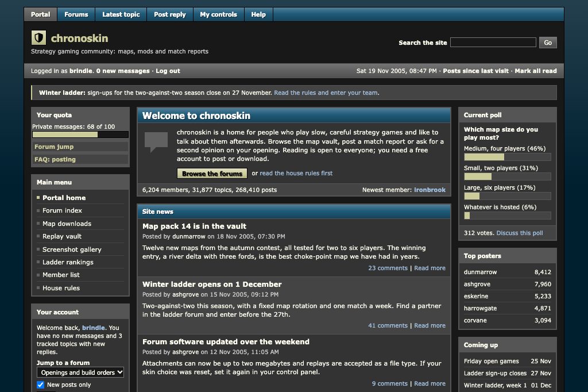Image resolution: width=588 pixels, height=392 pixels.
Task: Click the Medium, four players poll bar
Action: tap(508, 157)
